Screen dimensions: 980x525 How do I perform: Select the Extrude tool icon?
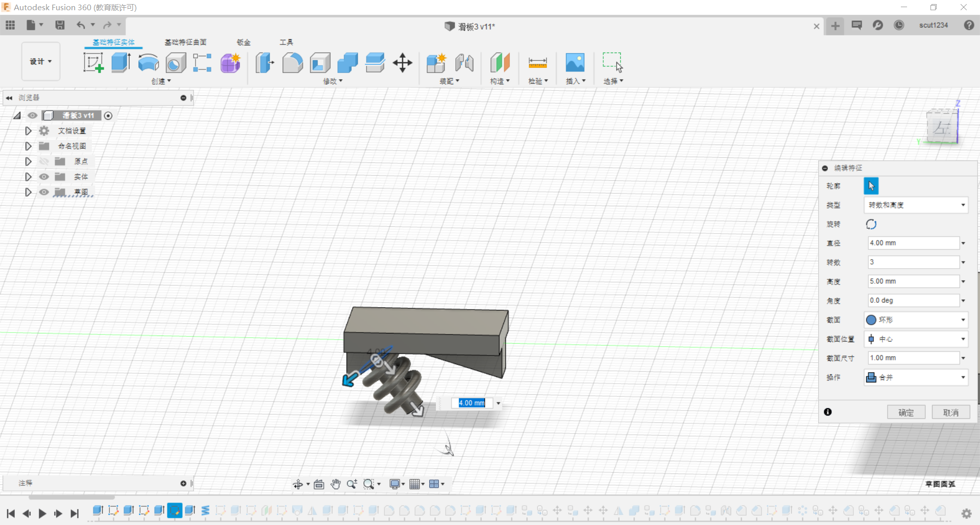121,63
